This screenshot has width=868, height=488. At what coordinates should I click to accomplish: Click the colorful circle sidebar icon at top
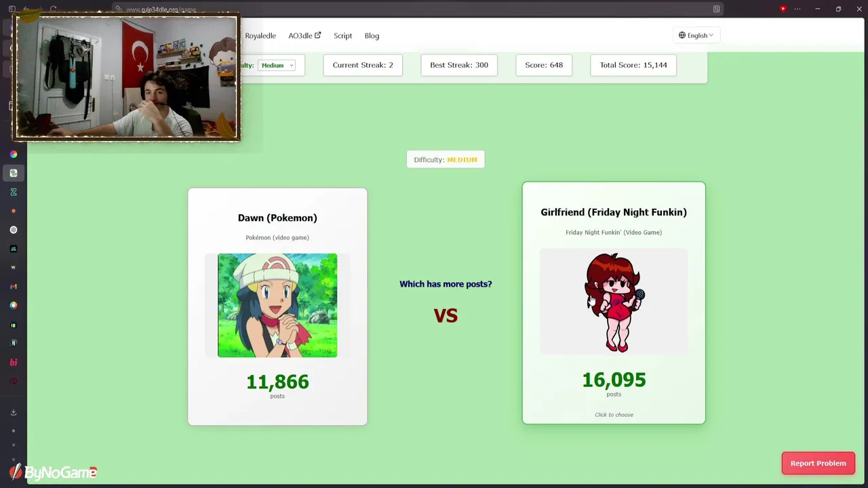click(x=13, y=155)
